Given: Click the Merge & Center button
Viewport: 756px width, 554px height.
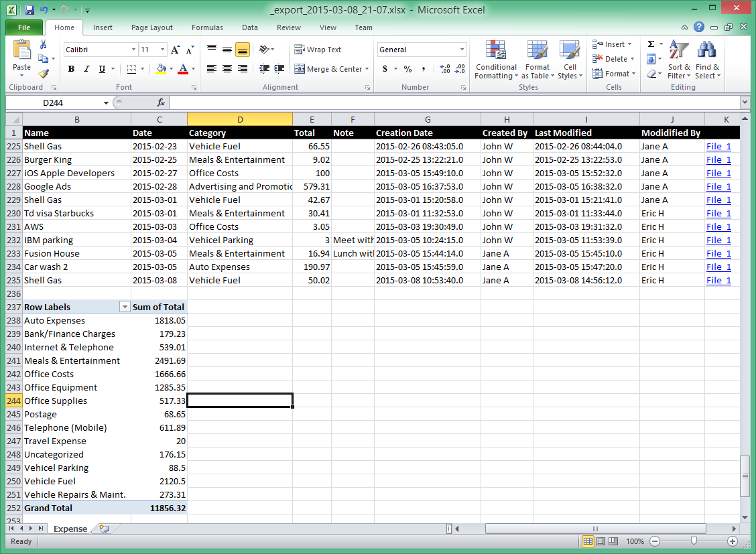Looking at the screenshot, I should point(328,69).
